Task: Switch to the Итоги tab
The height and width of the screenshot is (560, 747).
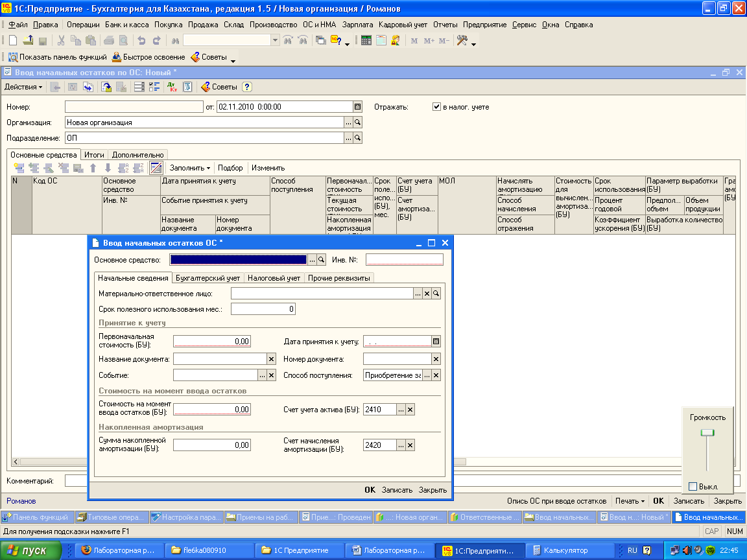Action: pyautogui.click(x=94, y=155)
